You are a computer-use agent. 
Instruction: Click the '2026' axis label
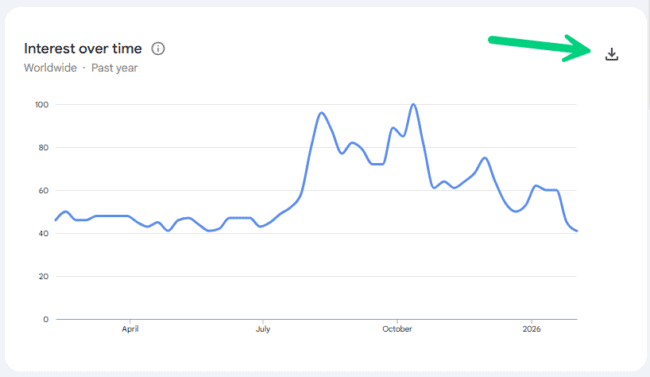pyautogui.click(x=531, y=329)
